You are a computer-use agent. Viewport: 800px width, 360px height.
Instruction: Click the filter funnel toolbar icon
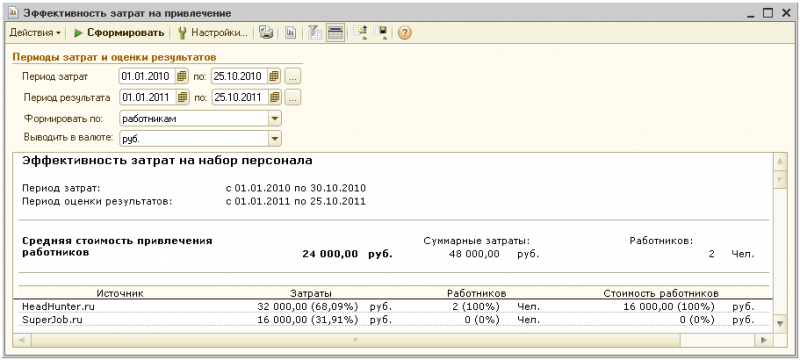[315, 33]
